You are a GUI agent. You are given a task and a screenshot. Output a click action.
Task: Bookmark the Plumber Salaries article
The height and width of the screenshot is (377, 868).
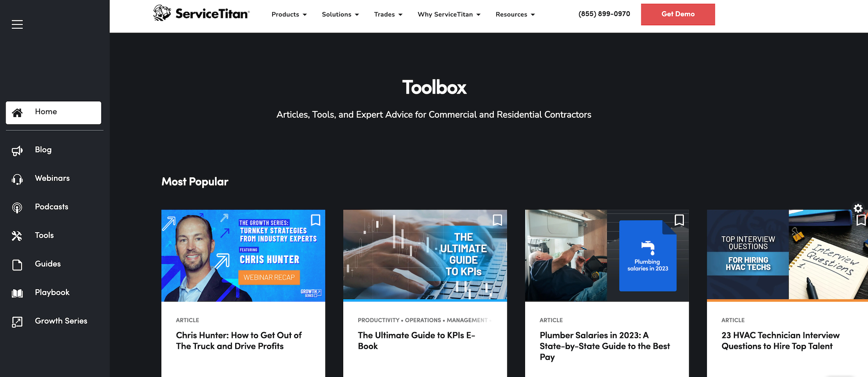pyautogui.click(x=679, y=220)
